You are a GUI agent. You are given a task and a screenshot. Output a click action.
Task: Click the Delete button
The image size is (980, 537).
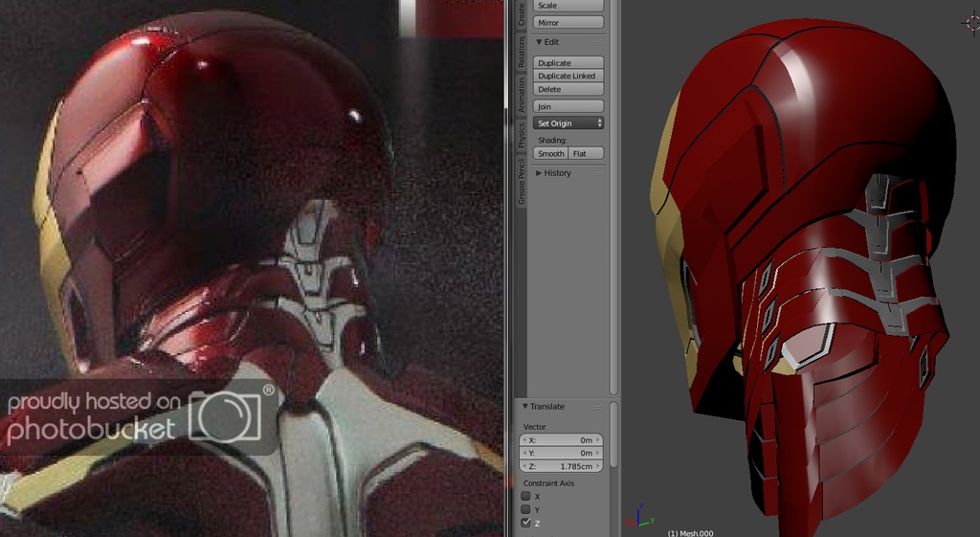click(568, 89)
